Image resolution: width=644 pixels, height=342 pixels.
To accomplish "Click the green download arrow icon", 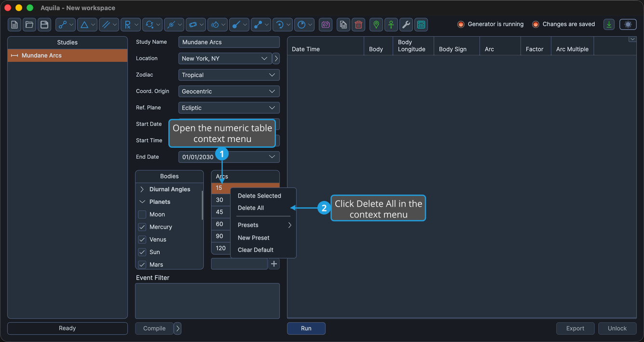I will coord(609,25).
